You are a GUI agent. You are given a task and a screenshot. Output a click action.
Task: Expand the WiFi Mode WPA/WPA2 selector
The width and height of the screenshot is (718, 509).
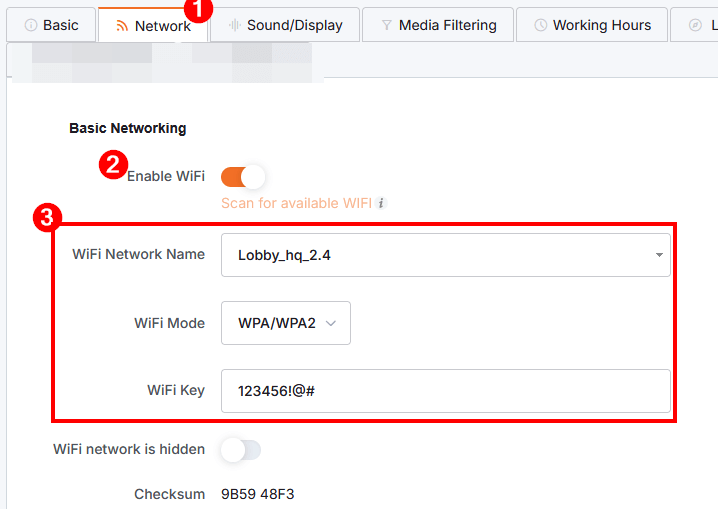[x=285, y=323]
